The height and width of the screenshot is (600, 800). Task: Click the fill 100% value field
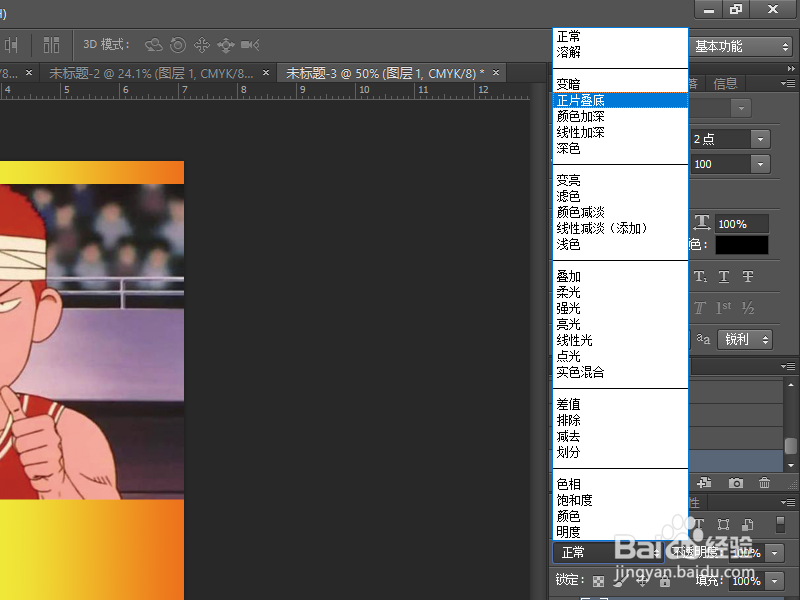coord(746,581)
